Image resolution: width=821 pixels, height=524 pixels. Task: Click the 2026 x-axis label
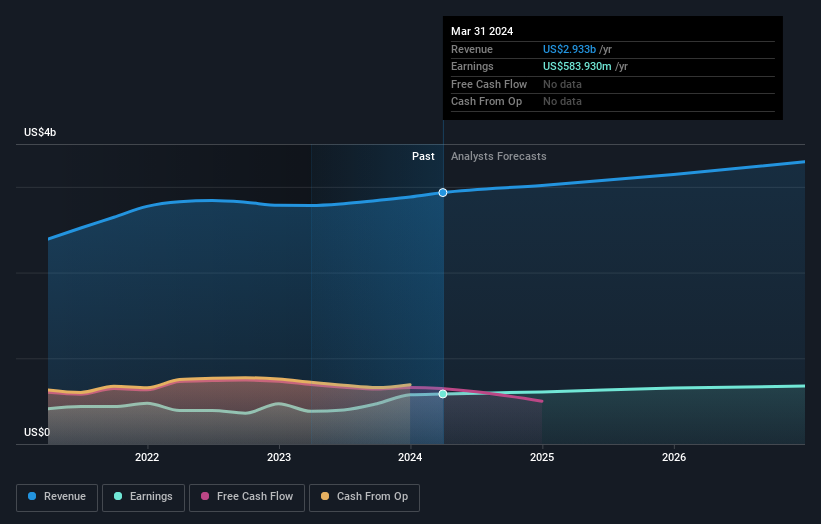pos(674,458)
